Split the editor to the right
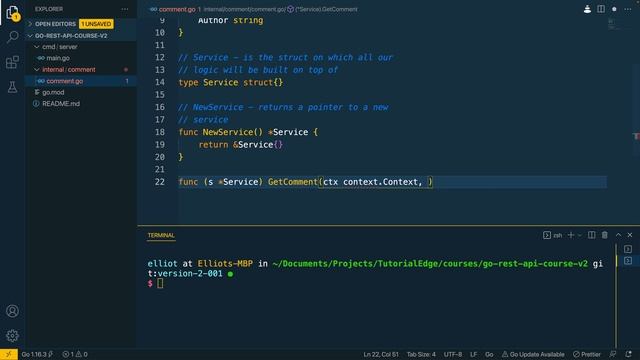 [x=601, y=9]
